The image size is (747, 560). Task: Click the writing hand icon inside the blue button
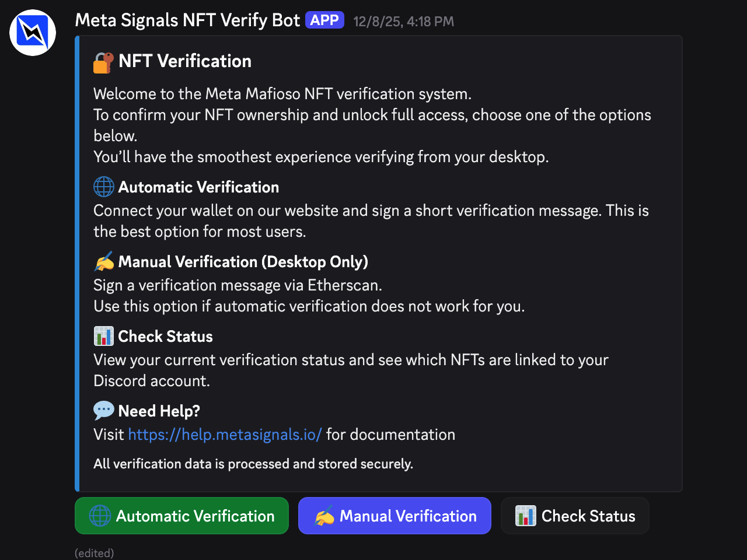pos(324,517)
